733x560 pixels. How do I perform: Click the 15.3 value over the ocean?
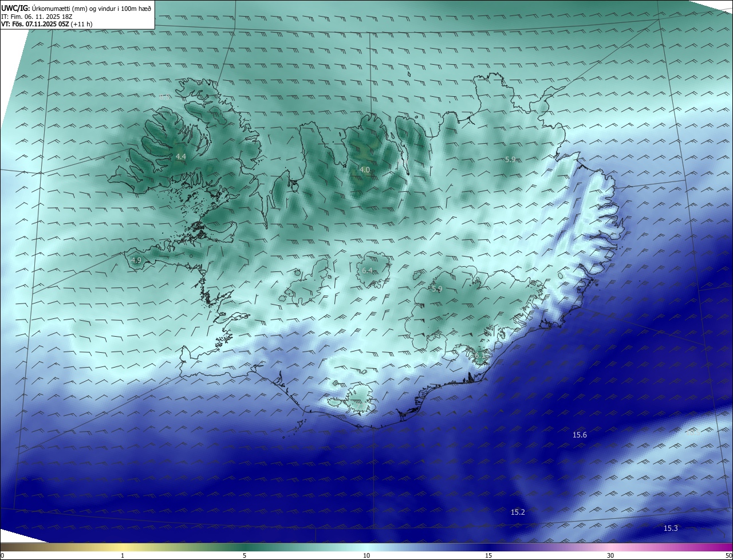[x=671, y=528]
